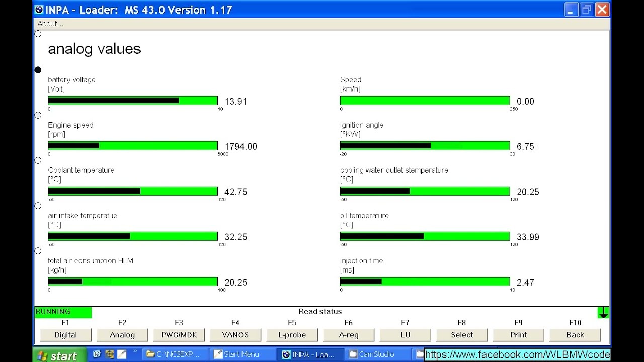Click 'cooling water outlet stemperature' label
The height and width of the screenshot is (362, 644).
(394, 170)
